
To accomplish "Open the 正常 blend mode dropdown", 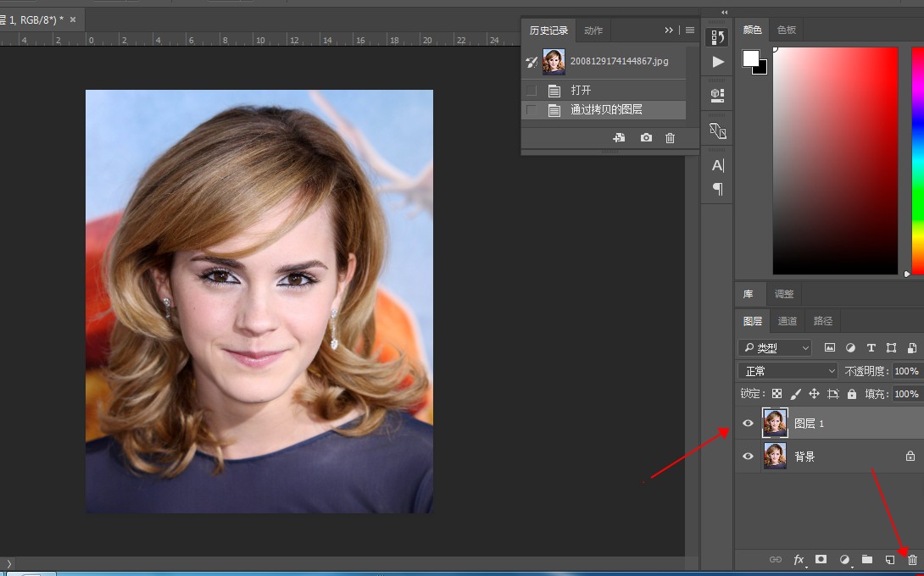I will coord(788,371).
